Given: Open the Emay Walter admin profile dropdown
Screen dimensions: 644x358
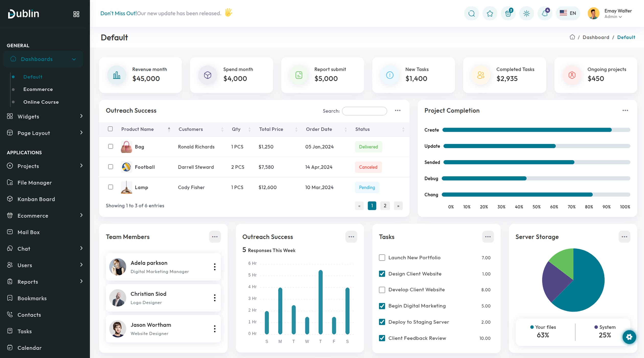Looking at the screenshot, I should [613, 13].
